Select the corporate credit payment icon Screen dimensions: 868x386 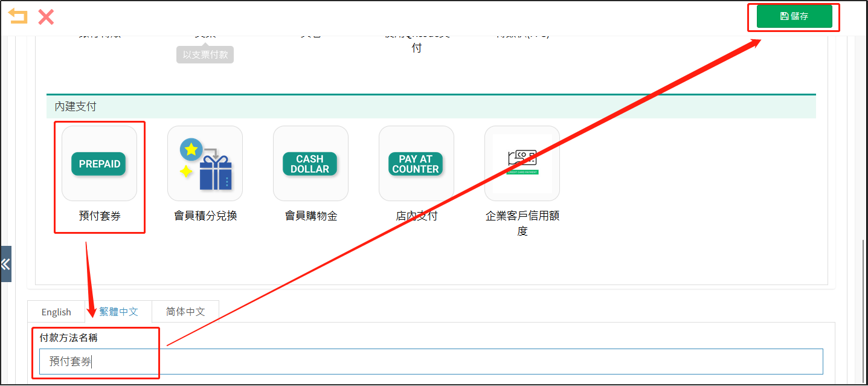coord(522,164)
